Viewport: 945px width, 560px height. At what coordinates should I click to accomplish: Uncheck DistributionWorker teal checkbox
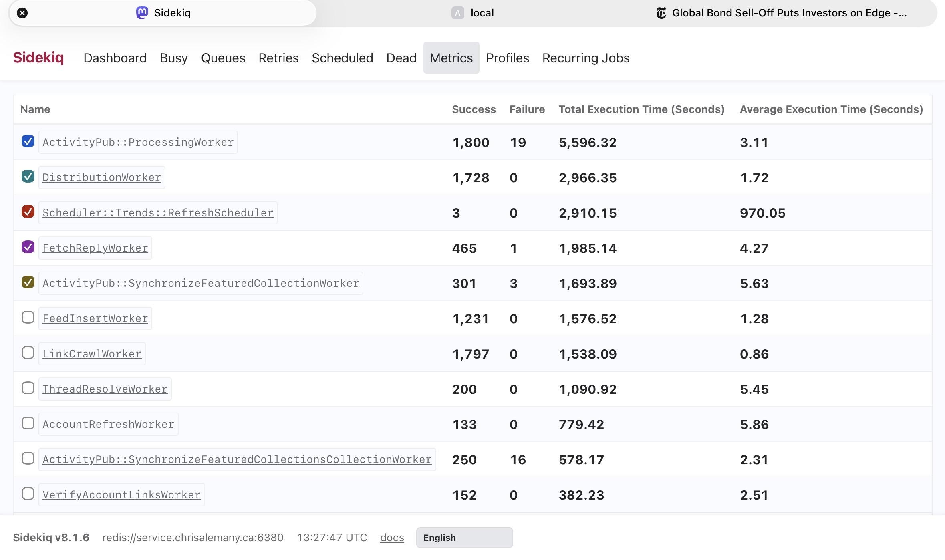[x=28, y=176]
